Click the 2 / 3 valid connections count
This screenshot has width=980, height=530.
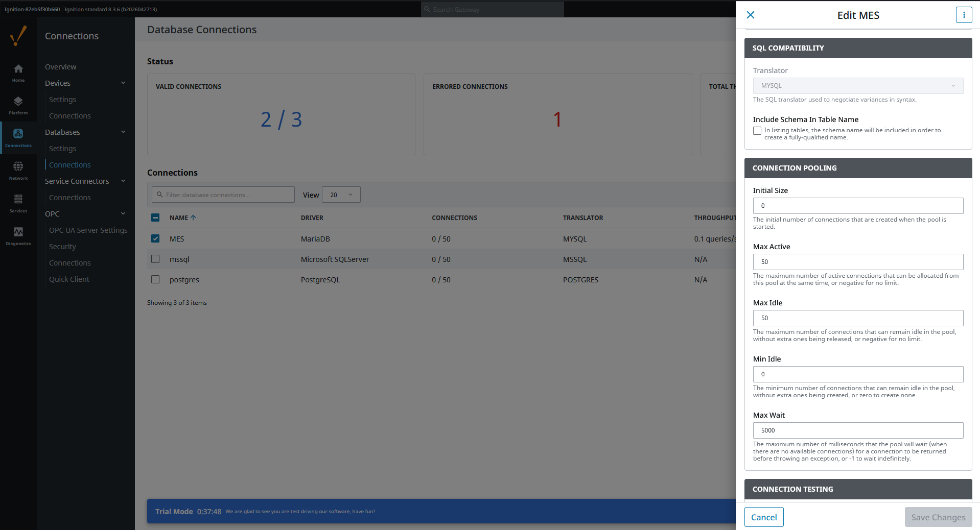click(282, 119)
